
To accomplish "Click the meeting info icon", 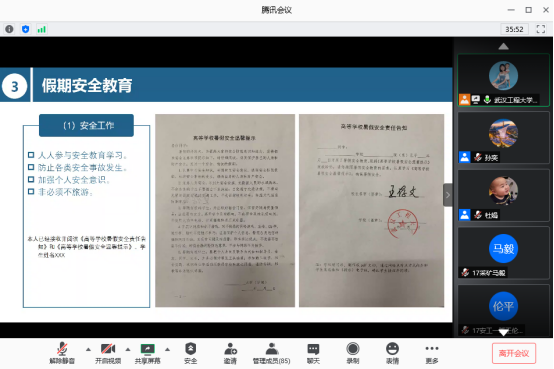I will click(x=10, y=29).
